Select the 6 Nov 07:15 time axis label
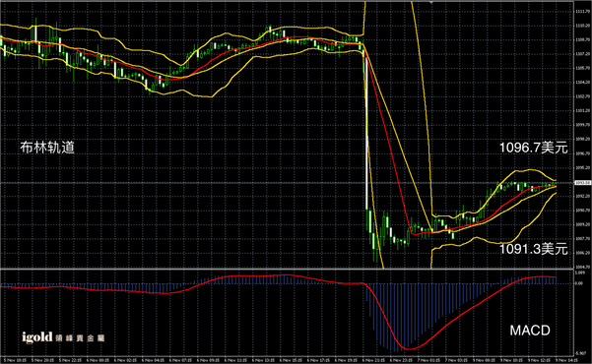Image resolution: width=592 pixels, height=364 pixels. point(176,360)
